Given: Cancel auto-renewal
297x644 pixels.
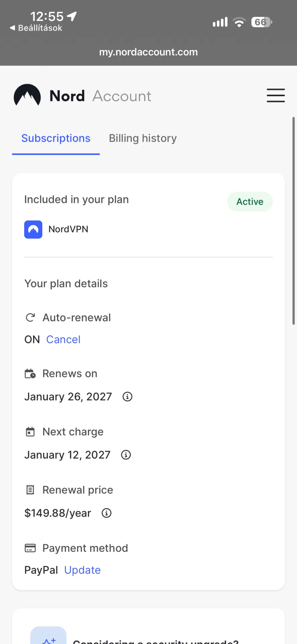Looking at the screenshot, I should point(63,339).
